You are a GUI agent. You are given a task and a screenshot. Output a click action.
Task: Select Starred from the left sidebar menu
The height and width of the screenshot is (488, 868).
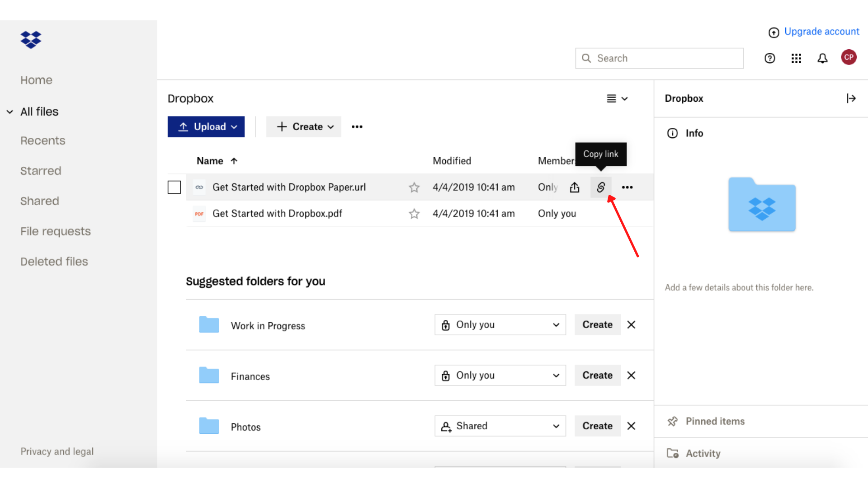41,170
